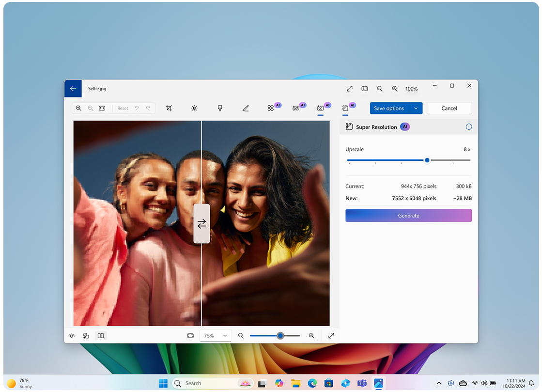Click the swap handle on comparison divider
This screenshot has width=542, height=392.
(201, 223)
